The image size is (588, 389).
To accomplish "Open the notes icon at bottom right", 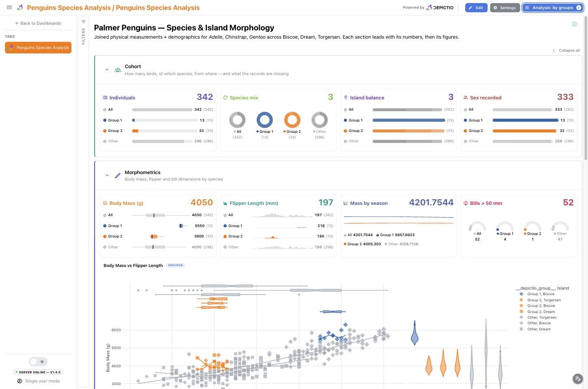I will pyautogui.click(x=577, y=379).
